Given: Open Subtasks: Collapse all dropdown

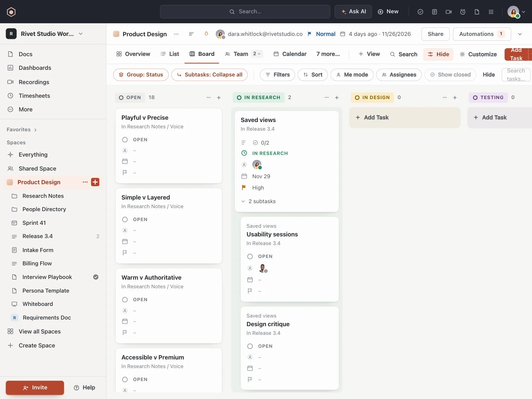Looking at the screenshot, I should coord(209,75).
